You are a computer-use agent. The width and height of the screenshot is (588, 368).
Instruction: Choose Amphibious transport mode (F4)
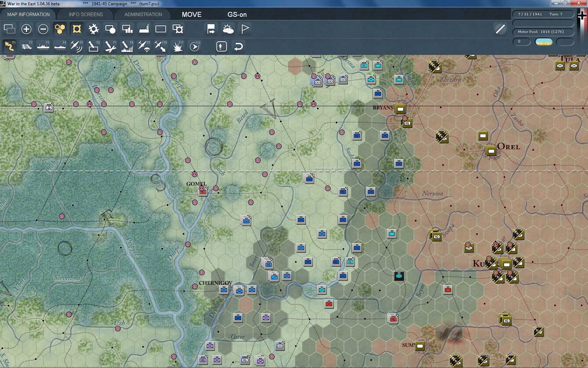click(60, 46)
